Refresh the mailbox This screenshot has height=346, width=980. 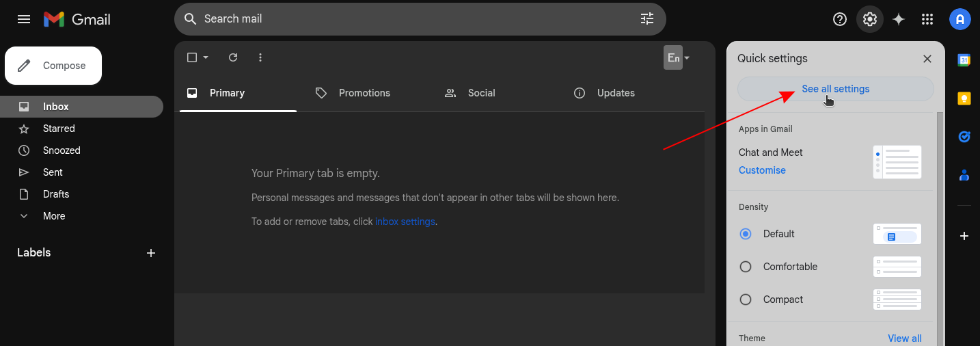click(233, 57)
